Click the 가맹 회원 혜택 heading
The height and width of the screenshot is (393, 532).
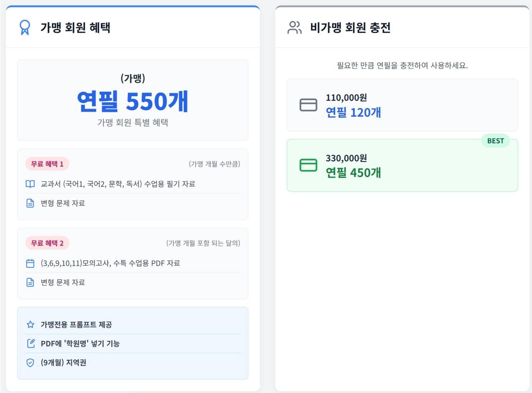75,27
